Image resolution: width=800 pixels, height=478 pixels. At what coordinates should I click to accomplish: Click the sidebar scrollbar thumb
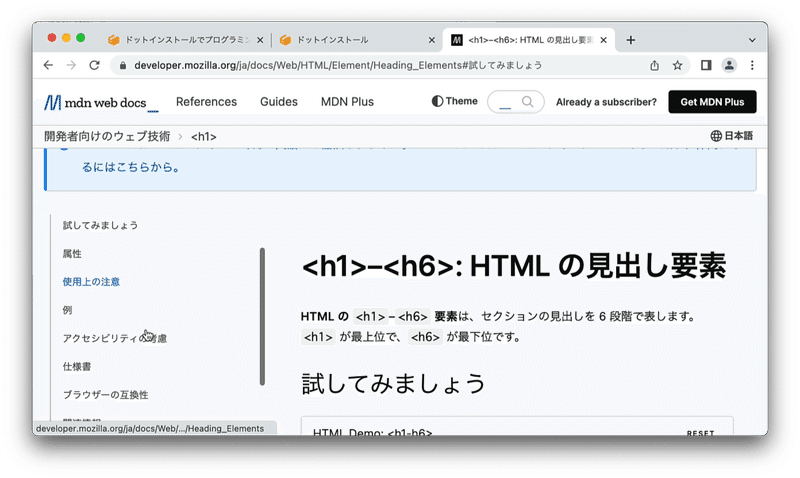click(262, 316)
